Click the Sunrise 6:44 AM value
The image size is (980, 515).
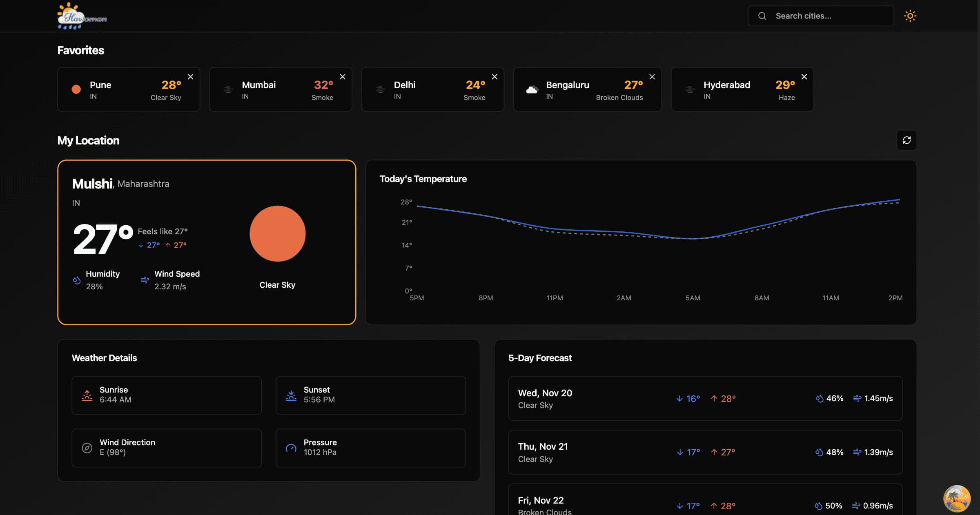(116, 400)
